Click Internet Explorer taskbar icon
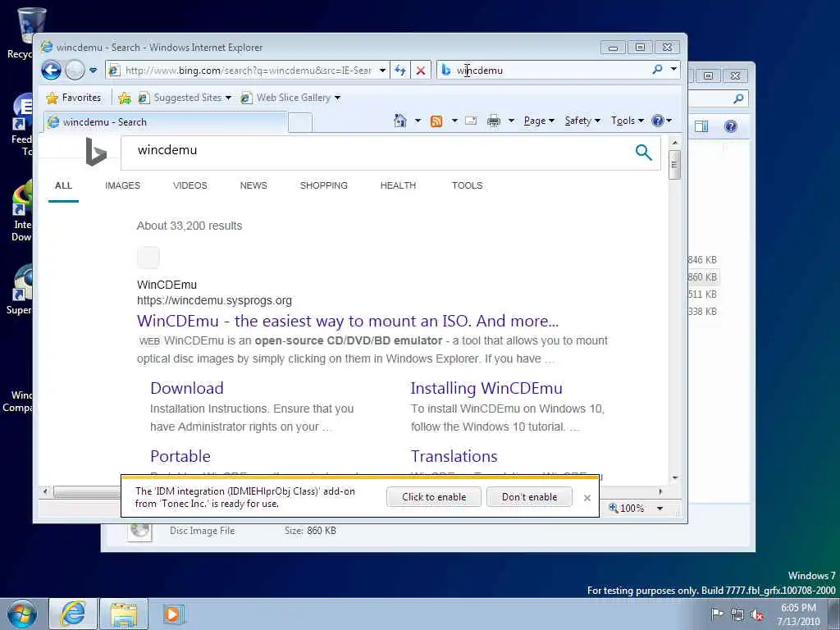The image size is (840, 630). tap(73, 614)
